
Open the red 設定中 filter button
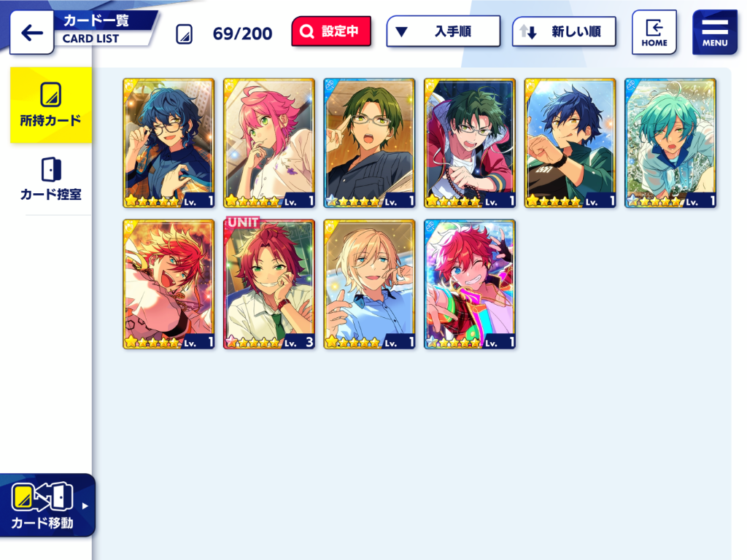(x=331, y=31)
